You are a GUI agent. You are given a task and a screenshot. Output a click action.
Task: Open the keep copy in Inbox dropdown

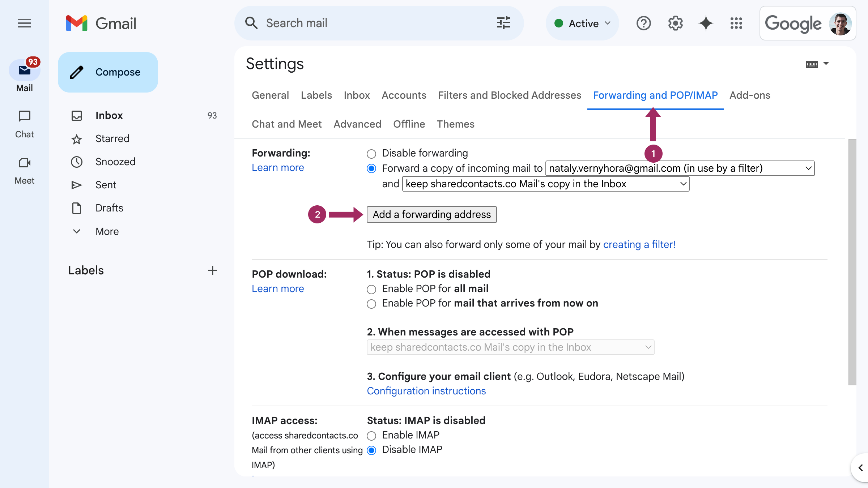tap(546, 184)
